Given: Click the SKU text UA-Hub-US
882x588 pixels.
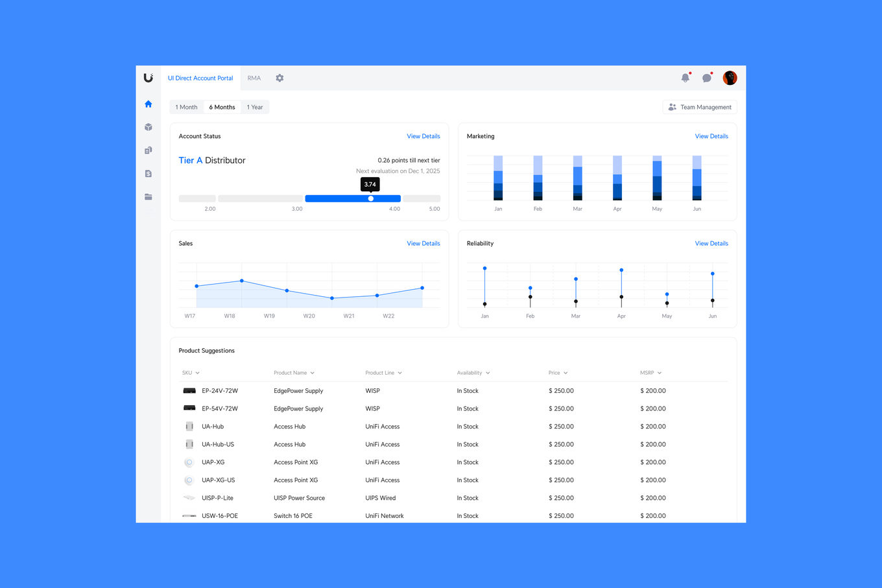Looking at the screenshot, I should click(x=218, y=444).
